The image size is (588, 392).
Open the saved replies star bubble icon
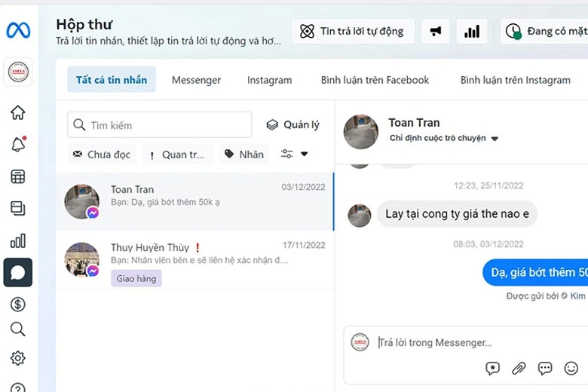coord(492,369)
